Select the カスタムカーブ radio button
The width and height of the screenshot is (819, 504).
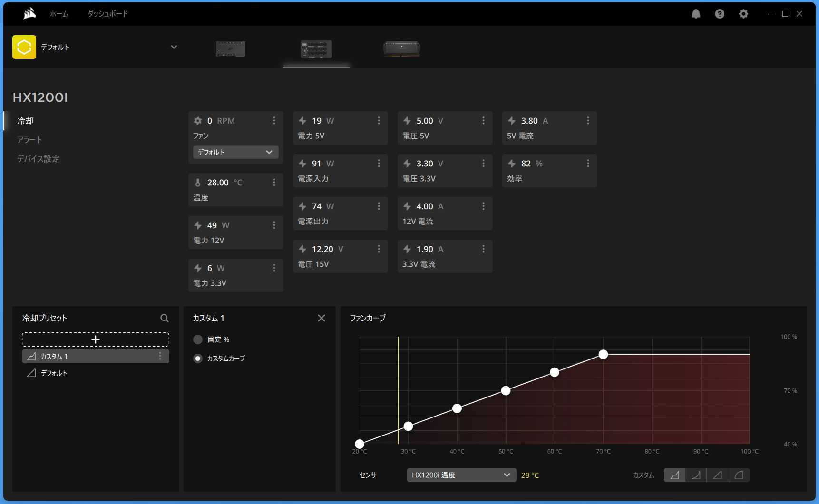click(198, 359)
